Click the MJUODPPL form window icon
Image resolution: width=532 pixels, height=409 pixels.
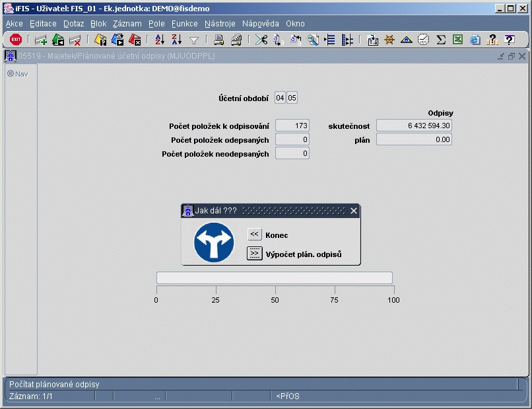click(11, 56)
